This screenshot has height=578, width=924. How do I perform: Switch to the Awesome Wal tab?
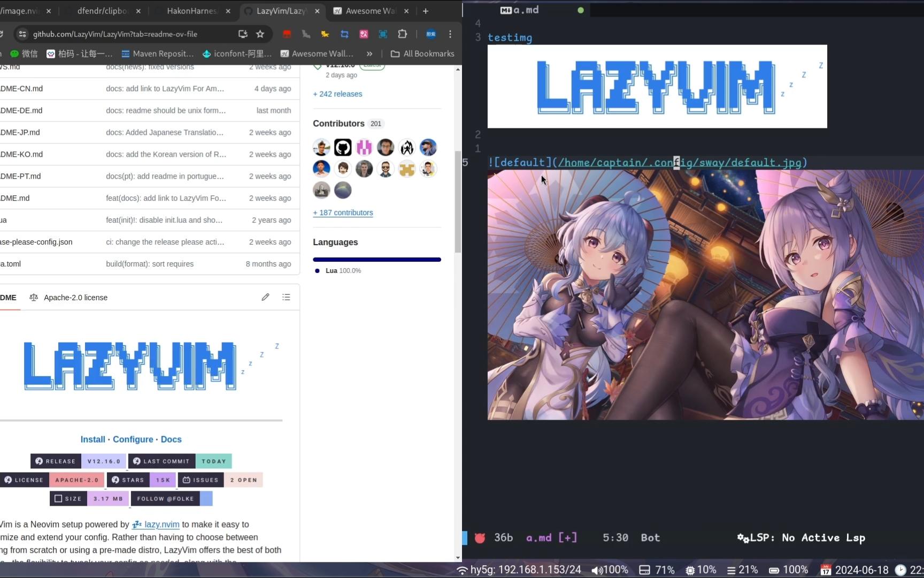372,11
